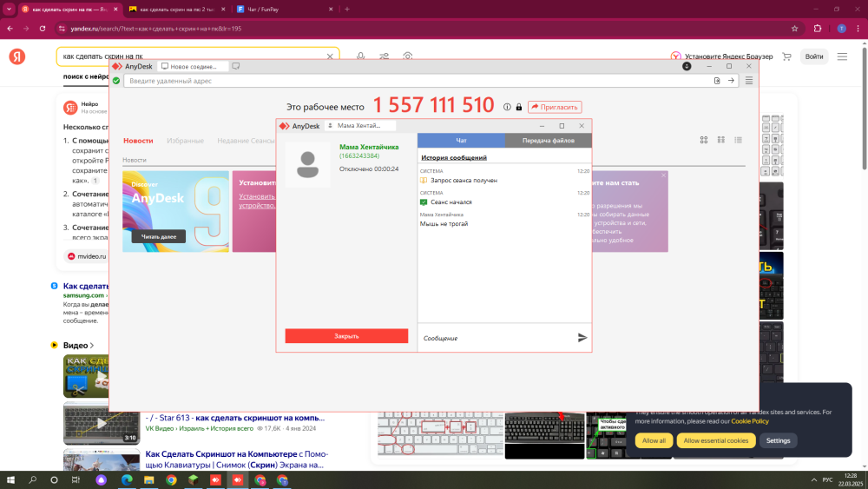The image size is (868, 489).
Task: Switch AnyDesk sessions to small tile view
Action: pos(720,140)
